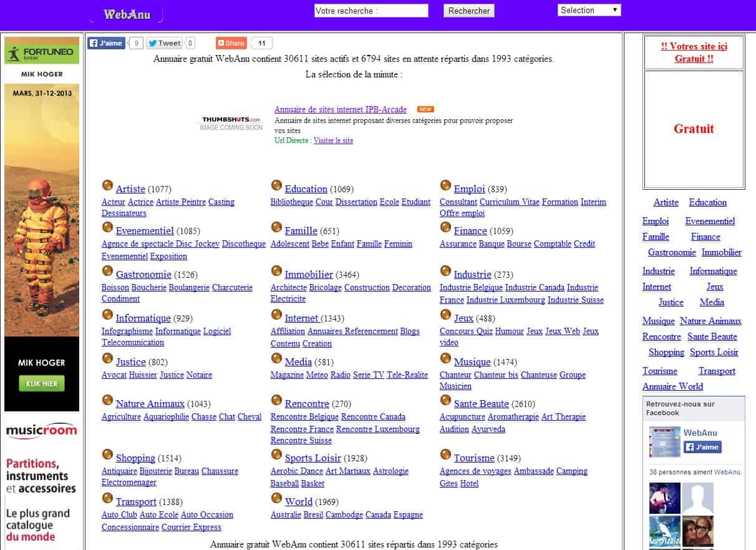Click the globe icon beside Immobilier
This screenshot has height=550, width=756.
pos(276,271)
